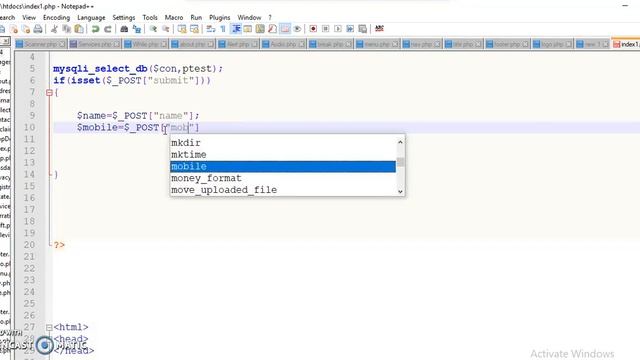Choose money_format from the autocomplete list
The width and height of the screenshot is (640, 360).
pos(283,178)
